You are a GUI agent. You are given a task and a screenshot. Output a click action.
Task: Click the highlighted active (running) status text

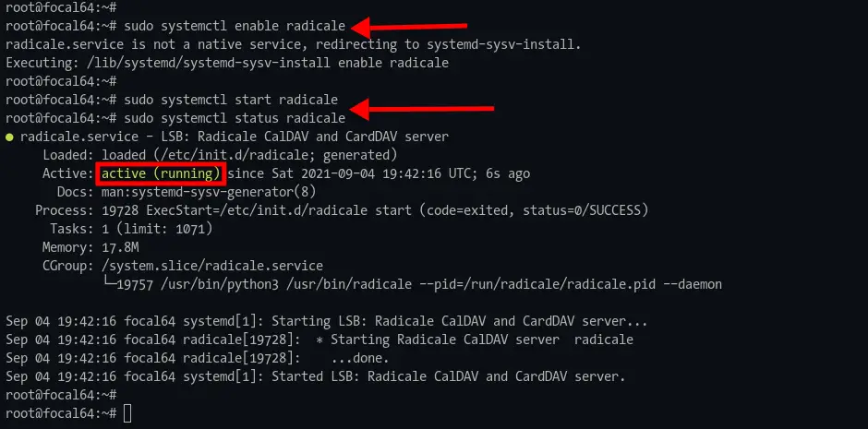pyautogui.click(x=161, y=173)
